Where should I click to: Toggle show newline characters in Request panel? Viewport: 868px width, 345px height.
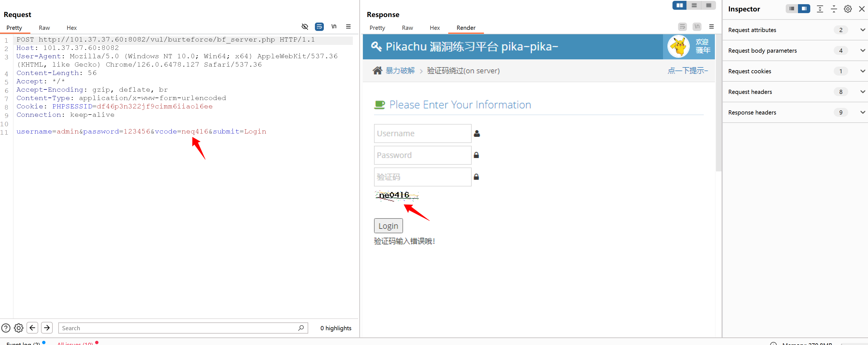click(x=334, y=26)
